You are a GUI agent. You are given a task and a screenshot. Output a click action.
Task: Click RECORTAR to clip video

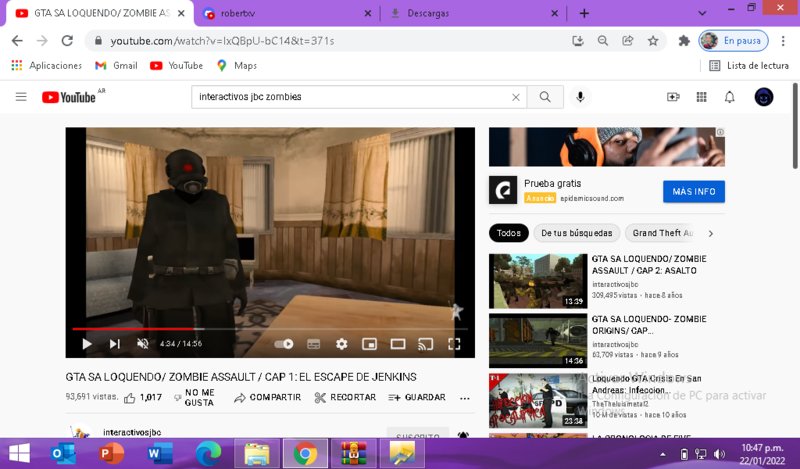pos(345,398)
